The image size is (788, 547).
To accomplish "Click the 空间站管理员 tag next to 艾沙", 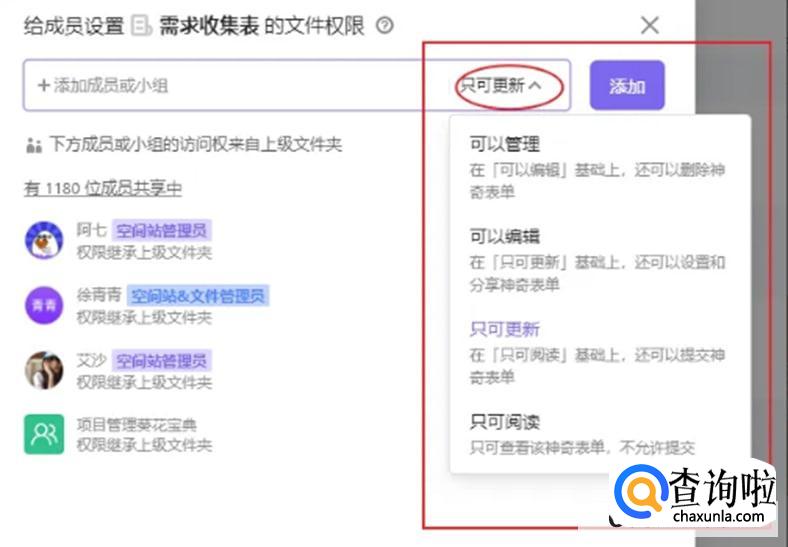I will point(161,360).
